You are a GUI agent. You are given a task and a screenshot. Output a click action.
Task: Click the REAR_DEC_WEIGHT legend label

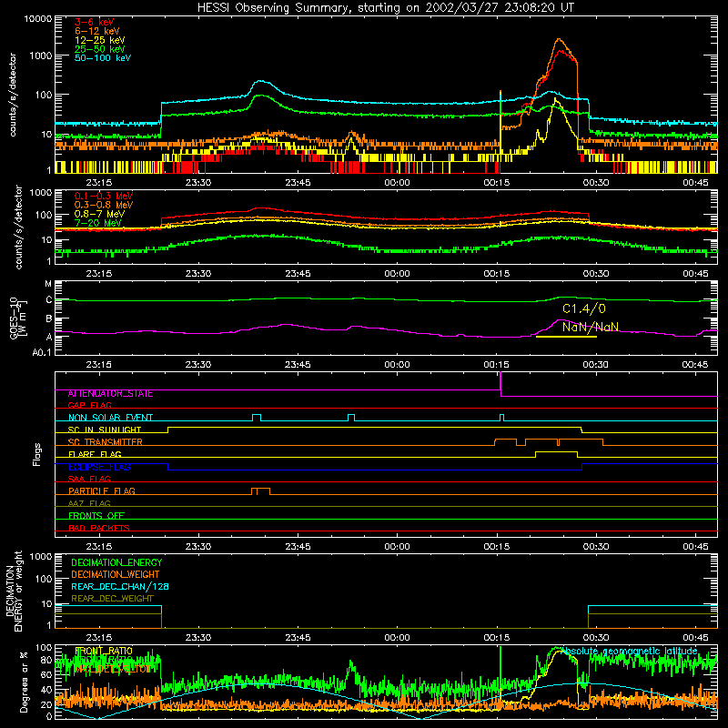click(112, 599)
